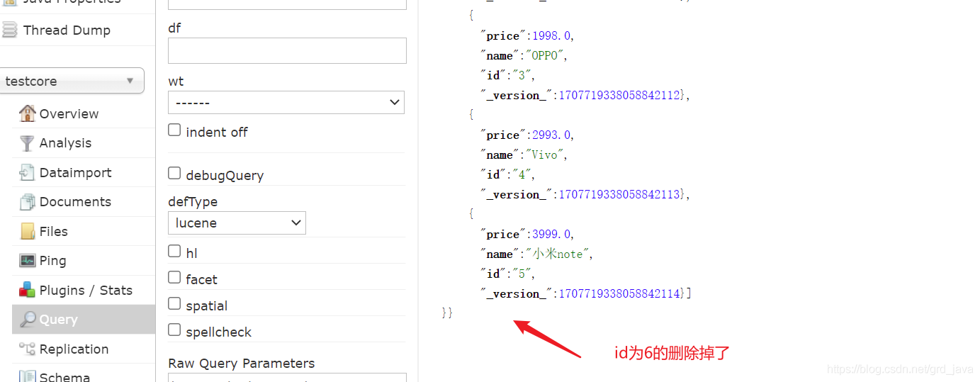Click the price value 3999.0

(x=552, y=234)
